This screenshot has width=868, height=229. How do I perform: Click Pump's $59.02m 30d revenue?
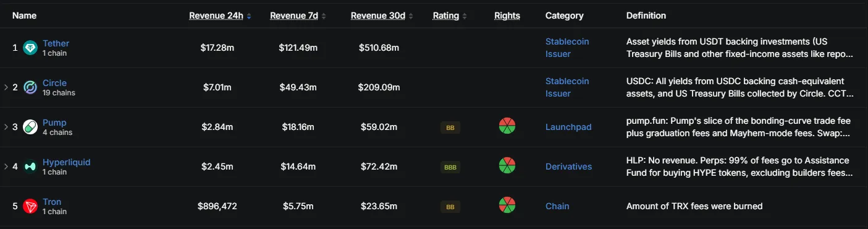379,127
